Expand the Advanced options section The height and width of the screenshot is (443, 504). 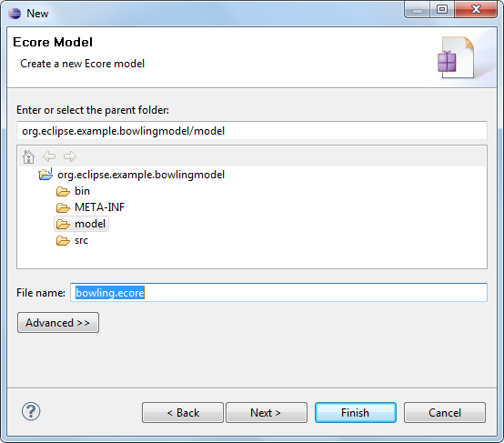point(58,322)
